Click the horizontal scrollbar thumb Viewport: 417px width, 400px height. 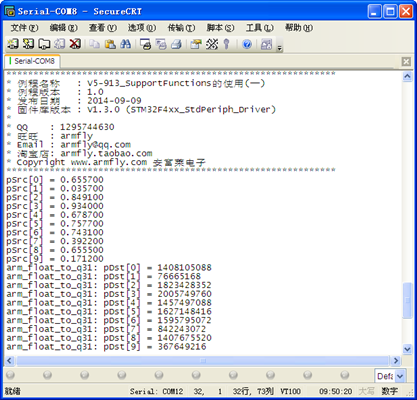click(203, 361)
